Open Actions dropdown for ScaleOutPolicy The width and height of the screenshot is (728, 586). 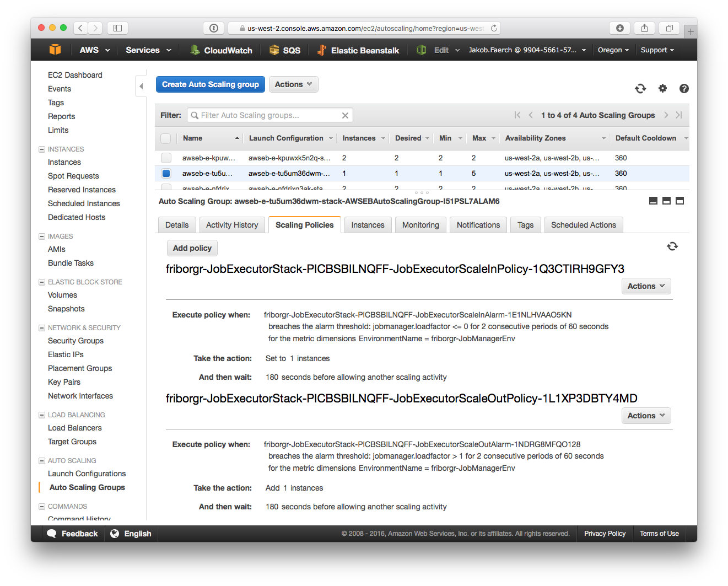point(646,416)
